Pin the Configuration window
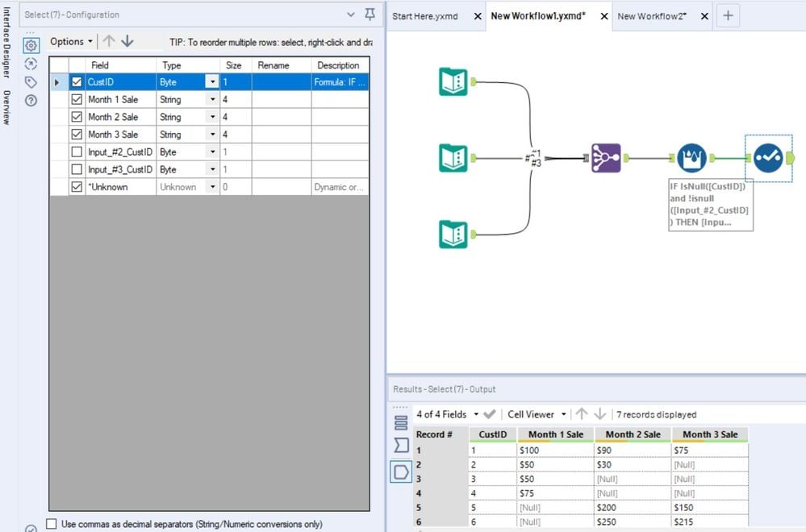Image resolution: width=806 pixels, height=532 pixels. (x=370, y=15)
